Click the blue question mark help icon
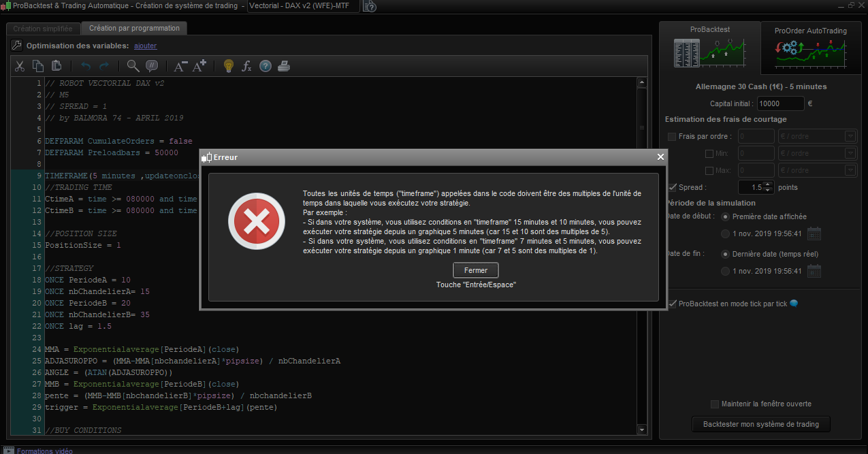 click(266, 66)
